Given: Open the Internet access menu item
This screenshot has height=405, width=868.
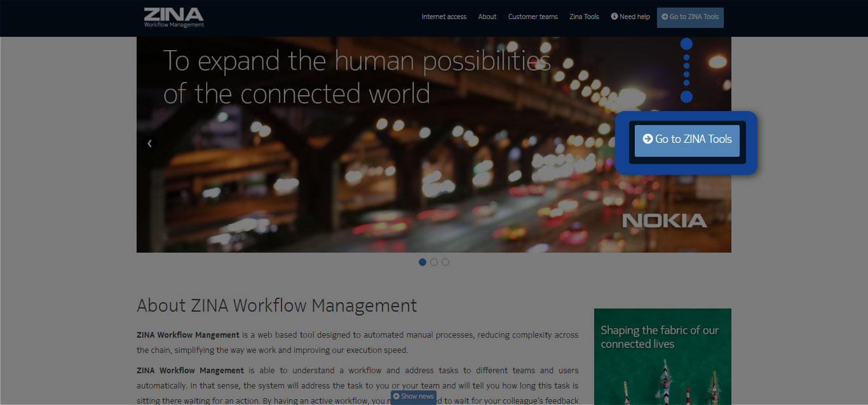Looking at the screenshot, I should click(444, 17).
